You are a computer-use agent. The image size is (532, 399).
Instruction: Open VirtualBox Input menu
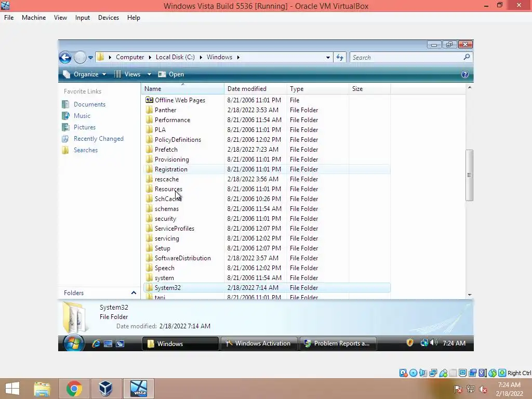click(x=83, y=18)
